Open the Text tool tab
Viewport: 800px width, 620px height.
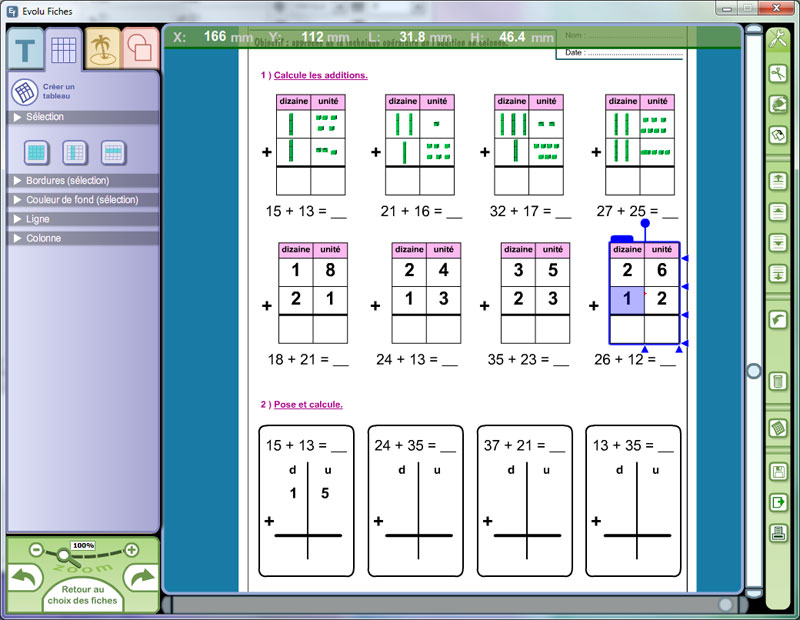[25, 50]
